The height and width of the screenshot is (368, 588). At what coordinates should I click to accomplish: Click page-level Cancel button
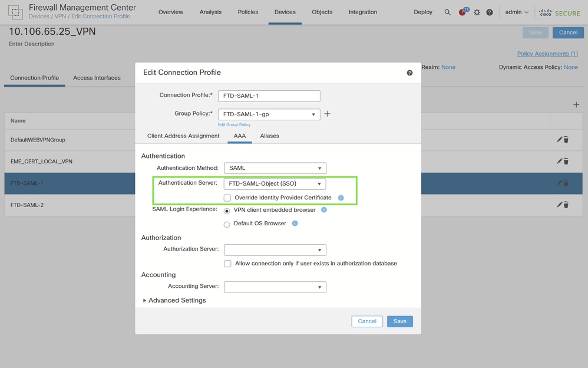568,32
